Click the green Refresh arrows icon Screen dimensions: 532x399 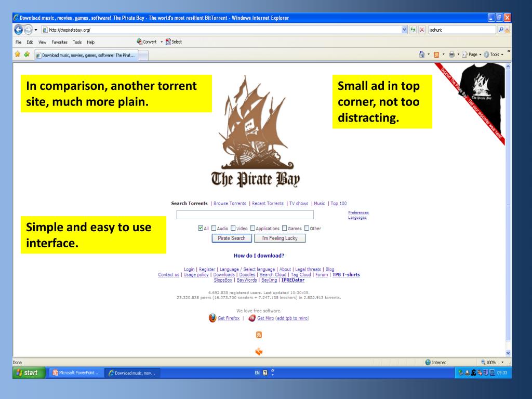coord(413,30)
